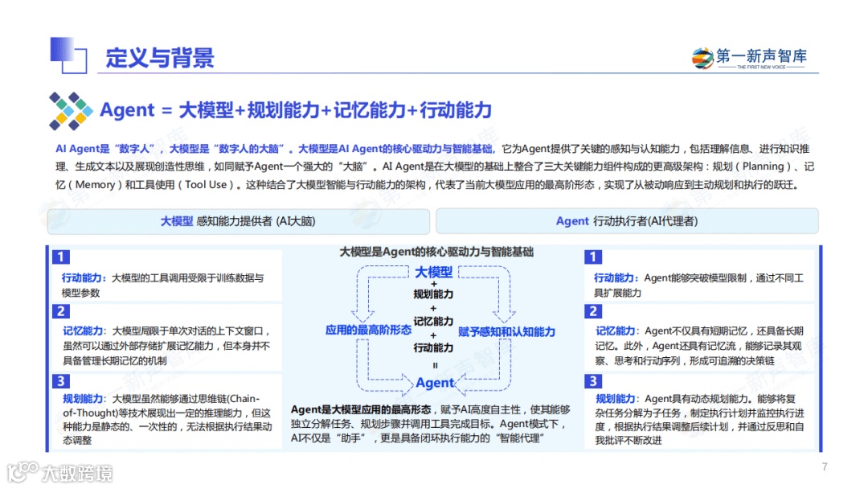Click the page number 7
Image resolution: width=868 pixels, height=489 pixels.
(x=825, y=466)
